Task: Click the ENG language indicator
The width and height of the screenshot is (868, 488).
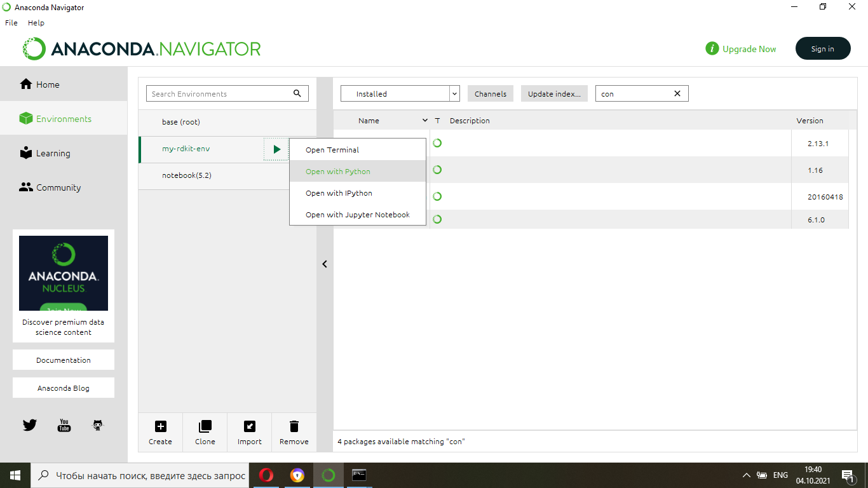Action: click(780, 475)
